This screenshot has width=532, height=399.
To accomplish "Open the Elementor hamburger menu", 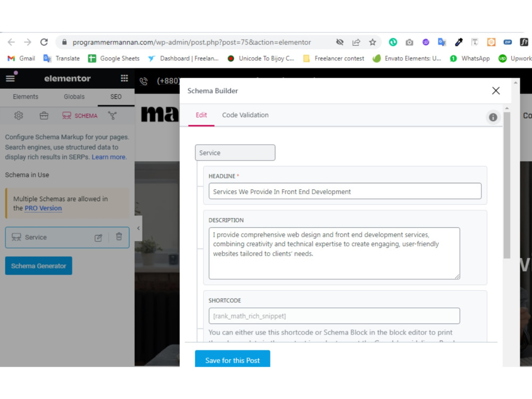I will tap(10, 78).
